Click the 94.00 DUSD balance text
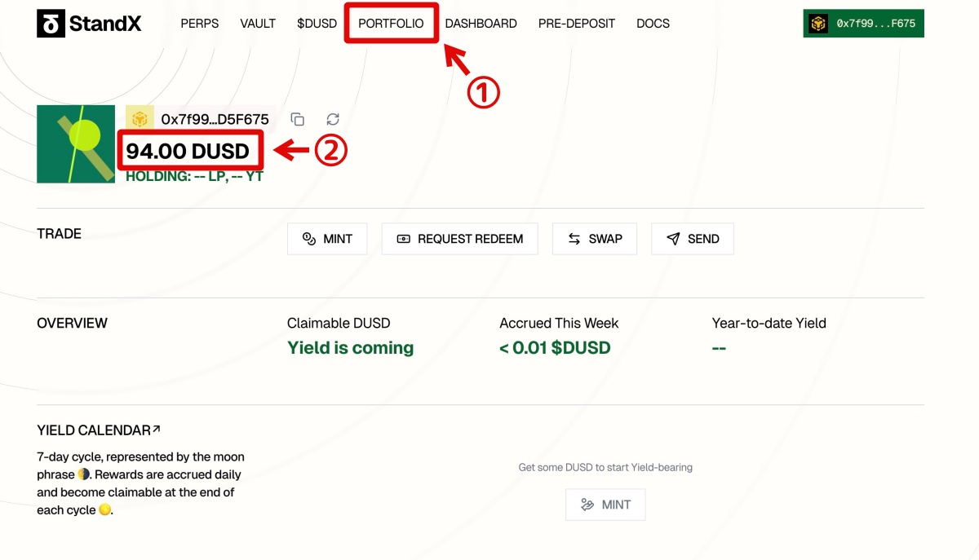 click(188, 151)
